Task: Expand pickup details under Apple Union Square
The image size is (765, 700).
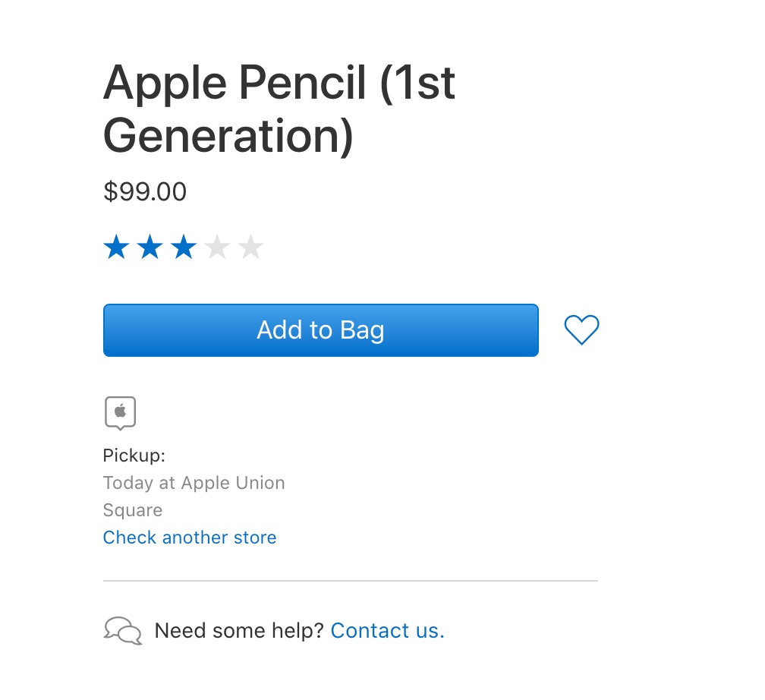Action: pos(194,496)
